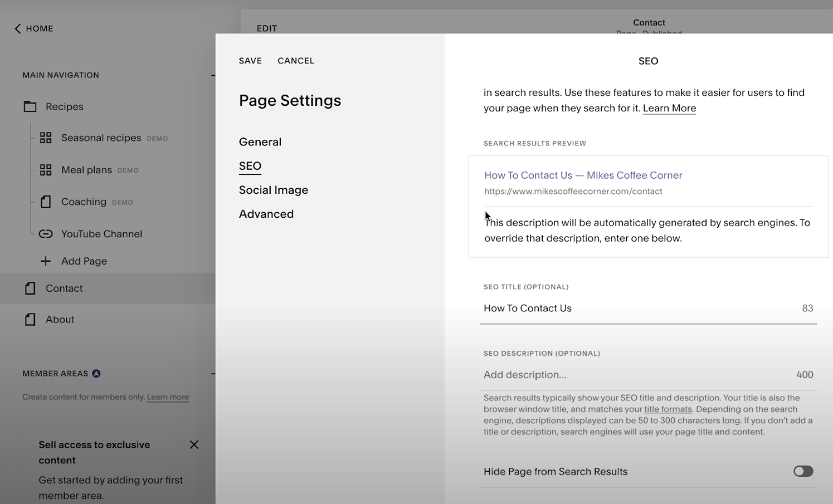Viewport: 833px width, 504px height.
Task: Click the YouTube Channel link icon
Action: pos(46,234)
